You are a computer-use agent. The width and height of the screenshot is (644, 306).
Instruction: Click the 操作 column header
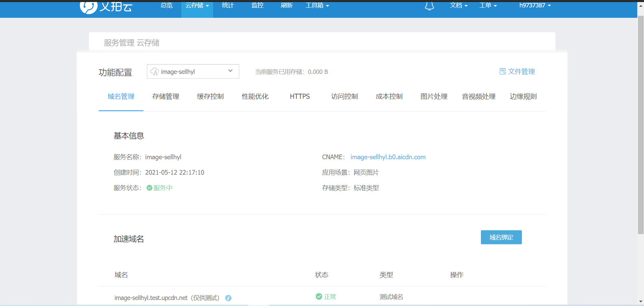(x=457, y=275)
